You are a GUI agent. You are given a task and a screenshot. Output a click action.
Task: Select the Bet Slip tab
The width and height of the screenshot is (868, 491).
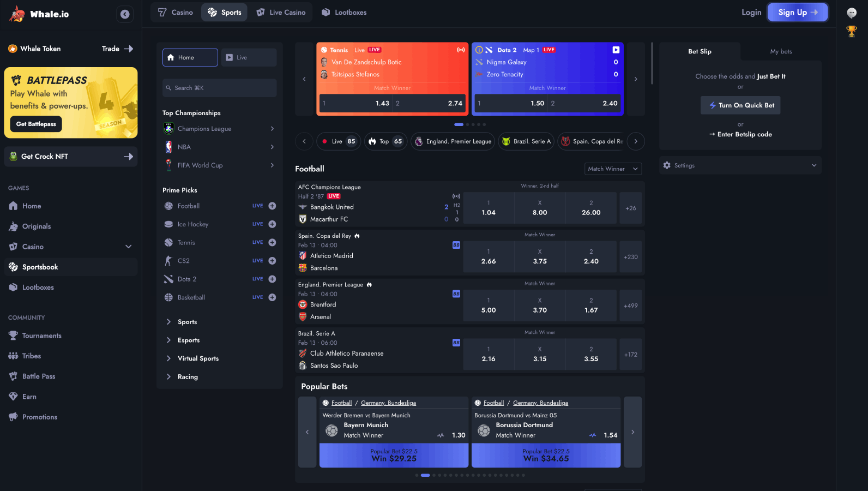tap(700, 51)
